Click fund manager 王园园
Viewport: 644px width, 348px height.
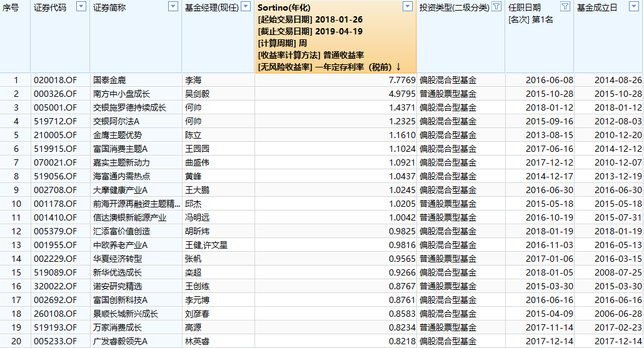coord(197,149)
